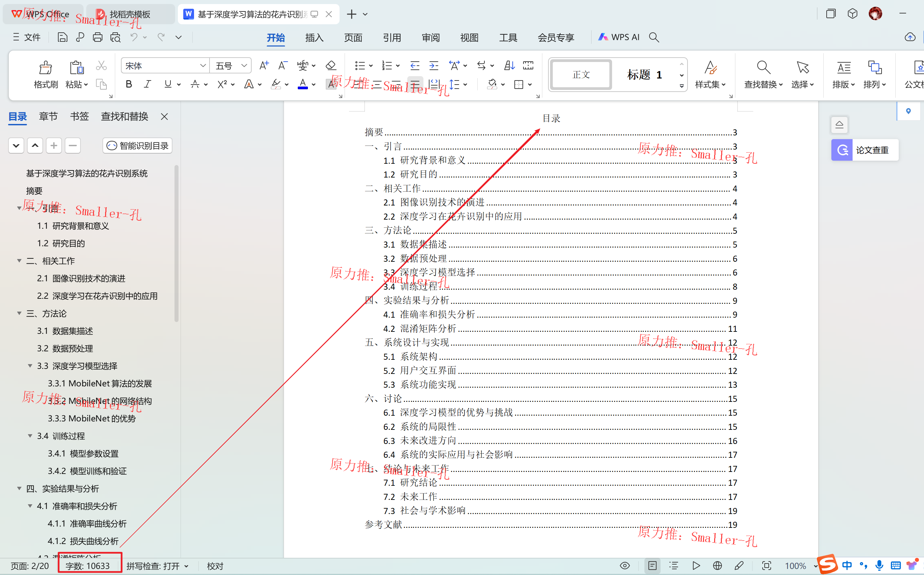Toggle eye protection mode in status bar
The image size is (924, 575).
point(625,566)
